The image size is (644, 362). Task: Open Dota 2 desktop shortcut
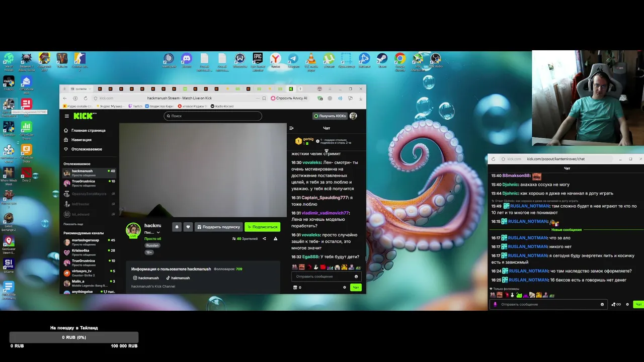coord(26,174)
